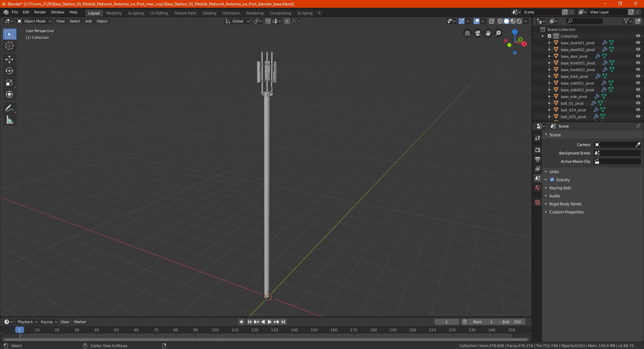Choose the Scale tool
The width and height of the screenshot is (644, 349).
click(9, 83)
